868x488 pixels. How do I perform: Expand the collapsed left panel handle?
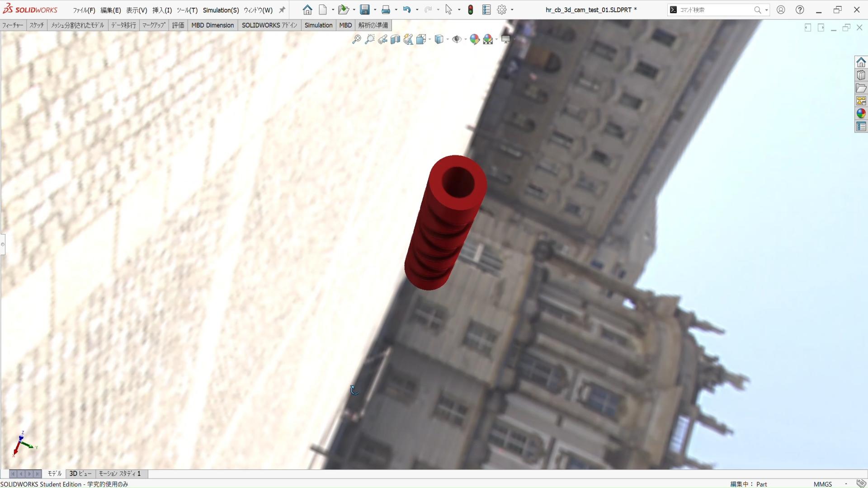coord(3,244)
